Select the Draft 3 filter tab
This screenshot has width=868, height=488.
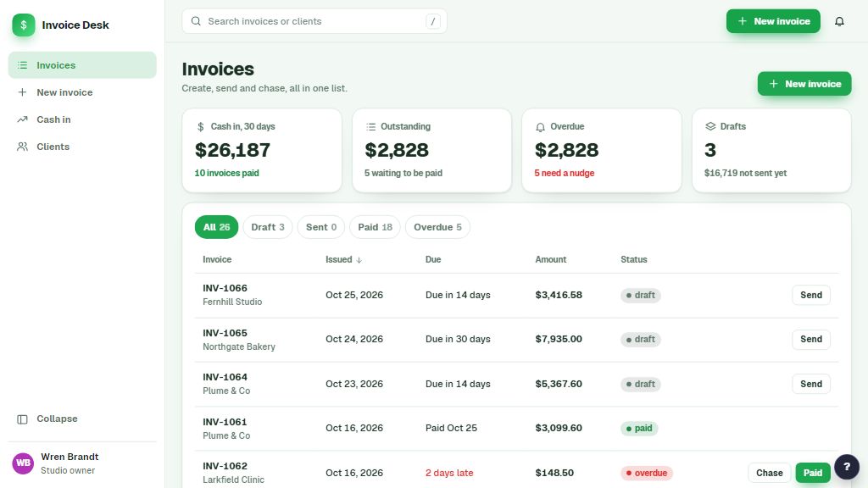(267, 227)
